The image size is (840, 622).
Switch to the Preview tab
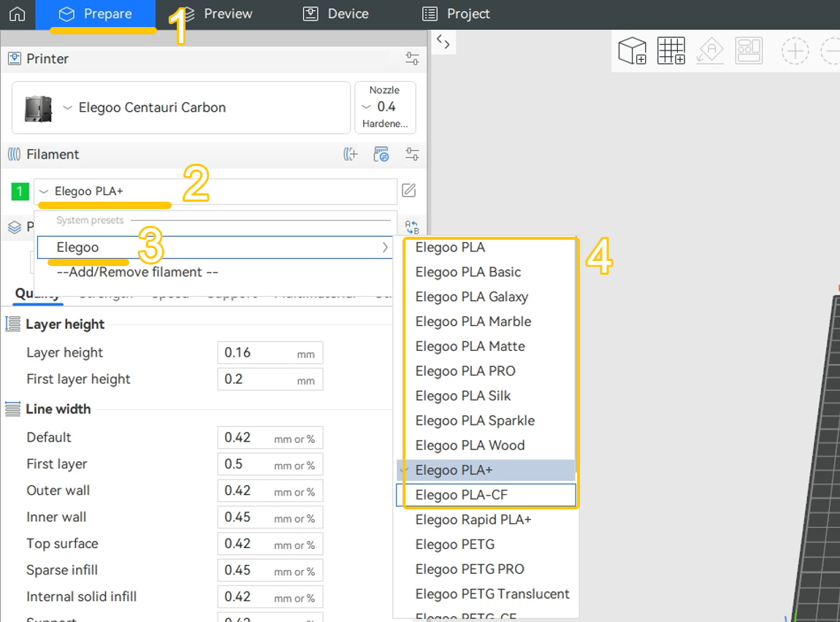[216, 14]
